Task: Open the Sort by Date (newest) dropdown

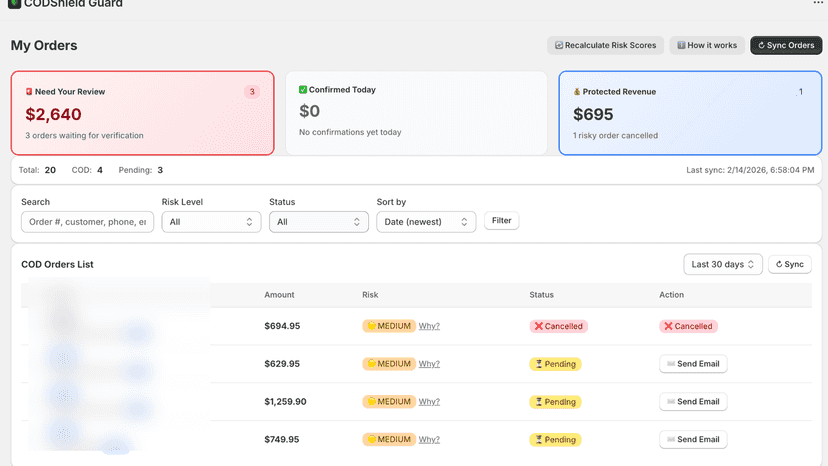Action: point(426,222)
